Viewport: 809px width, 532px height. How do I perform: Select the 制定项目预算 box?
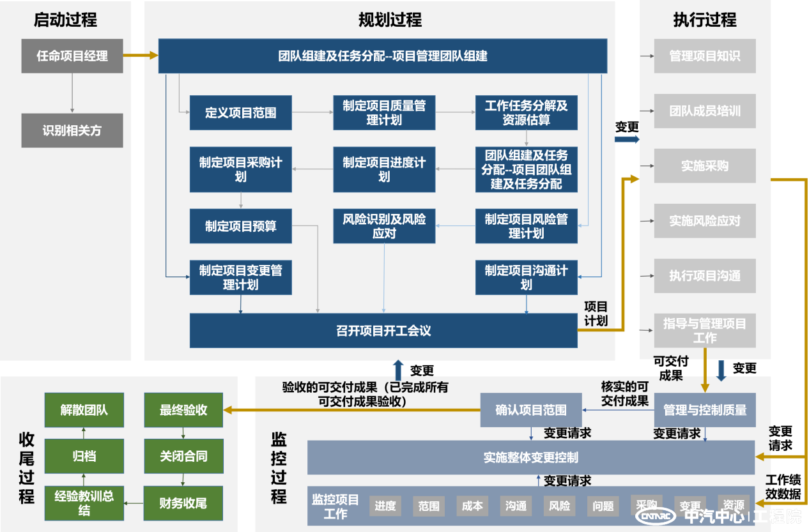[x=241, y=226]
